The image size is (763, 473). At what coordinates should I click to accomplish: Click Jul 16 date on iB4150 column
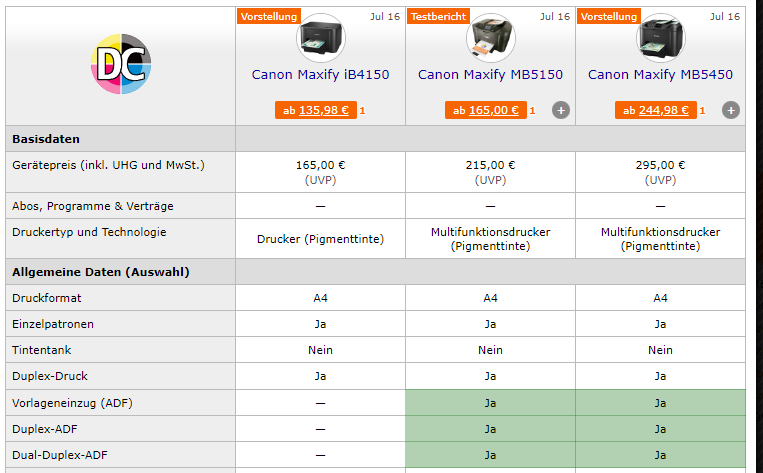384,17
